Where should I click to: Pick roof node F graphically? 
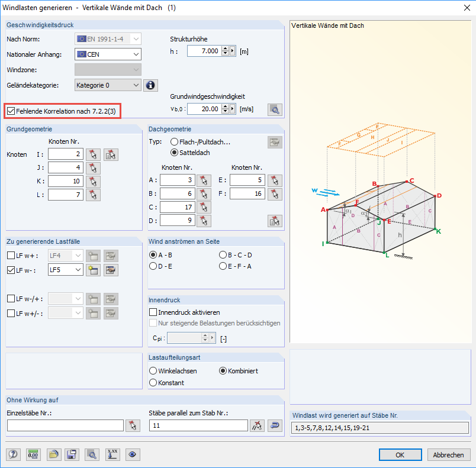pyautogui.click(x=275, y=194)
